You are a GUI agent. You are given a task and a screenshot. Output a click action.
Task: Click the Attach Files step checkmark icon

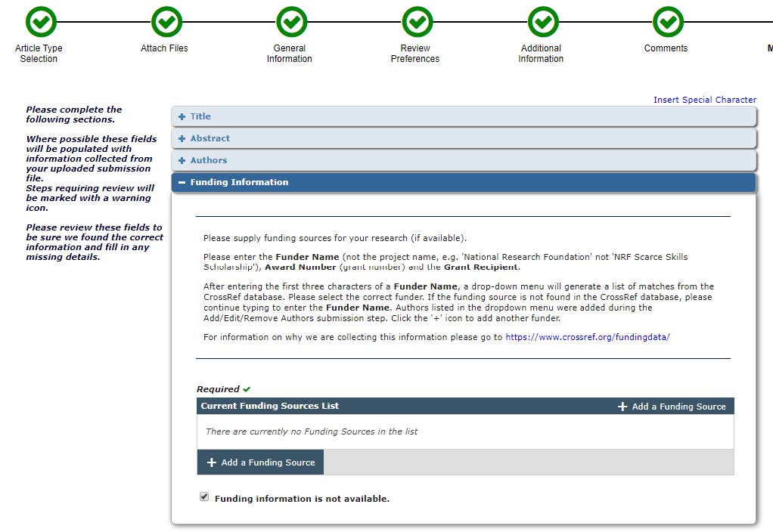click(x=166, y=22)
